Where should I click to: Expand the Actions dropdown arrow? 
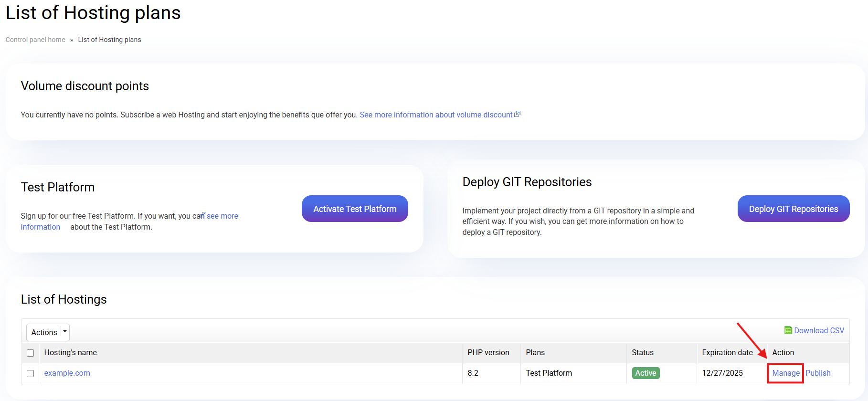[x=65, y=332]
